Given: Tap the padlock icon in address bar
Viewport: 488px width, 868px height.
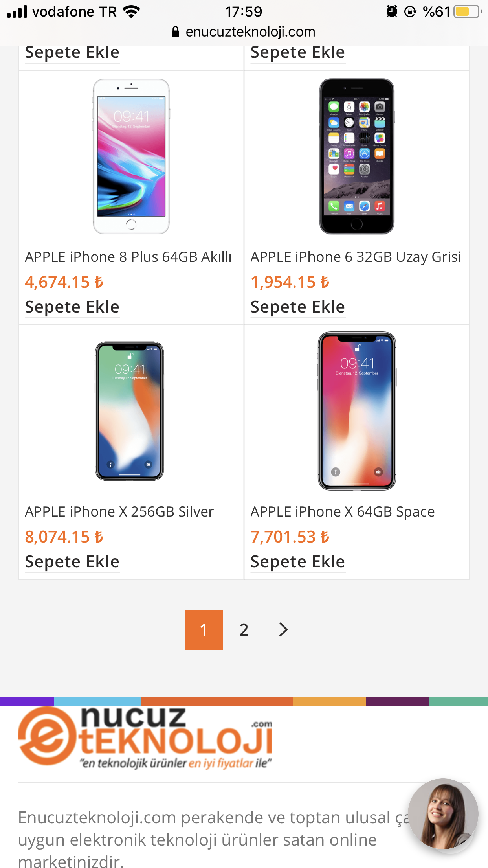Looking at the screenshot, I should [x=176, y=32].
